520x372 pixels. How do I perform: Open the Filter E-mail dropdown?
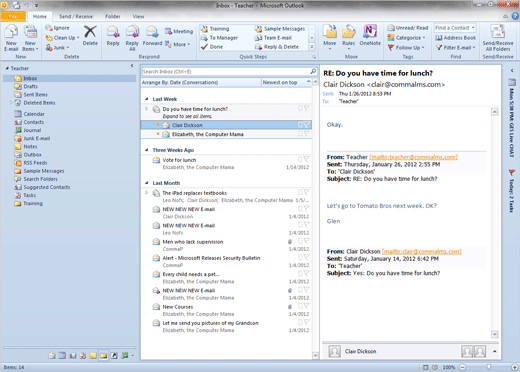(455, 48)
